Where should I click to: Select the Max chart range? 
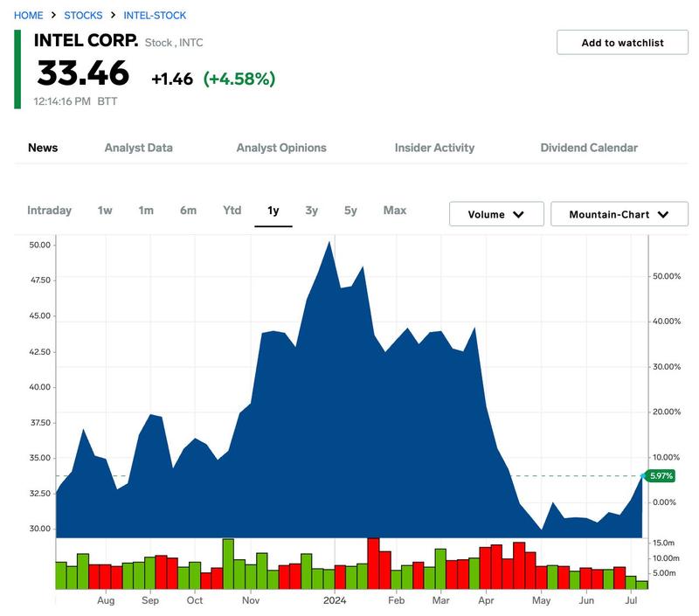395,211
